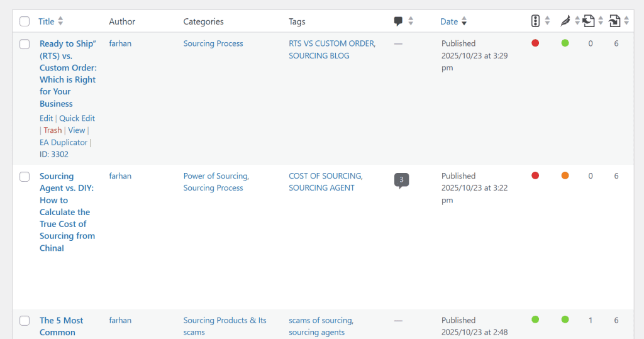Screen dimensions: 644x339
Task: Duplicate post with EA Duplicator link
Action: point(64,143)
